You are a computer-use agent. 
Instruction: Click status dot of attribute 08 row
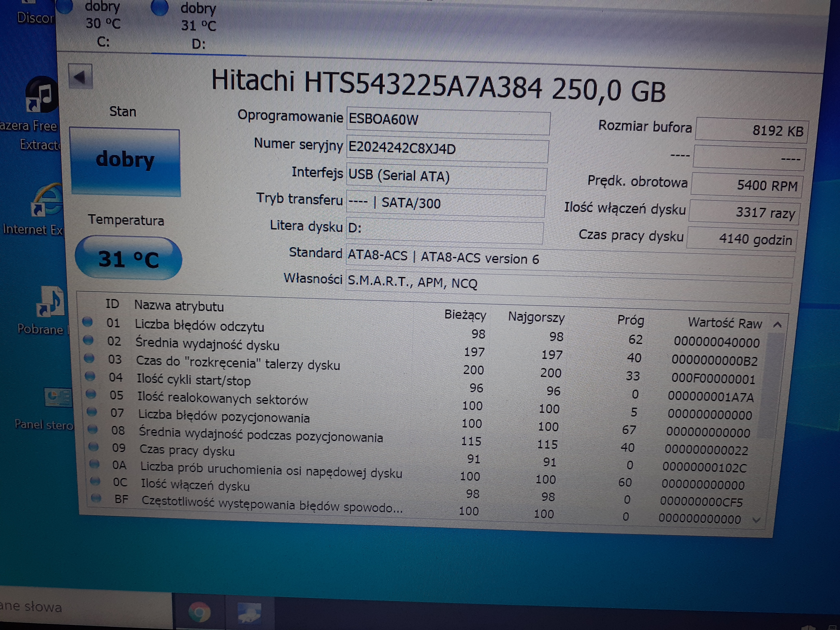tap(93, 429)
